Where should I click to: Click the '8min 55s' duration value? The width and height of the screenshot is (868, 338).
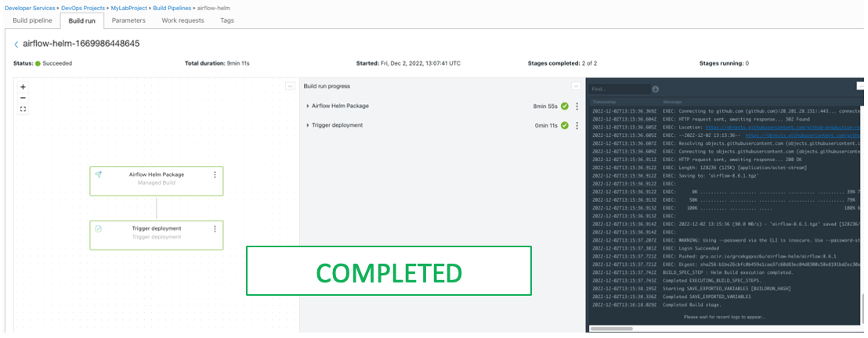545,106
